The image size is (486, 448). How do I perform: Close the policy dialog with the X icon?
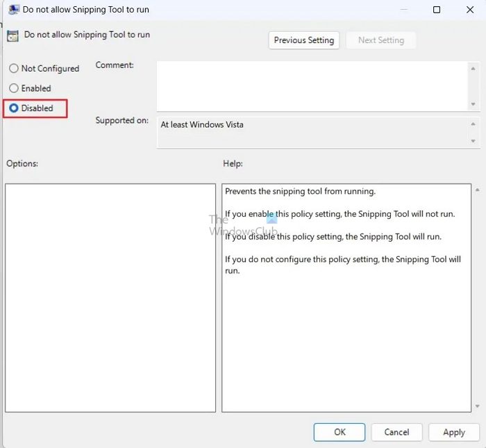pyautogui.click(x=470, y=10)
